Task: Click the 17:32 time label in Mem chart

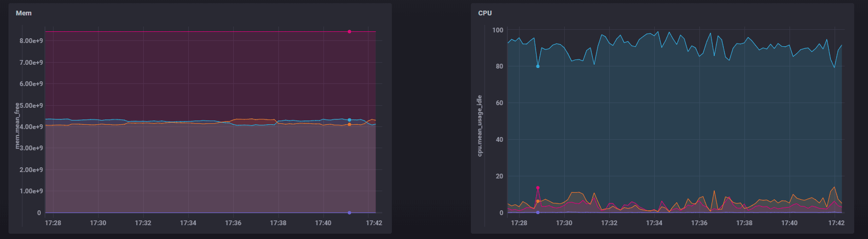Action: tap(143, 223)
